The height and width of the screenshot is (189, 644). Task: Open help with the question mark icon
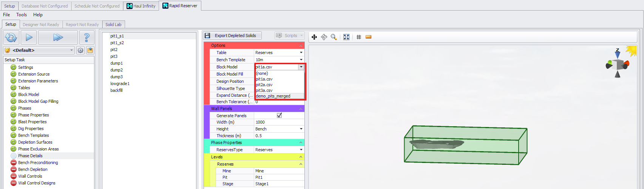coord(86,37)
